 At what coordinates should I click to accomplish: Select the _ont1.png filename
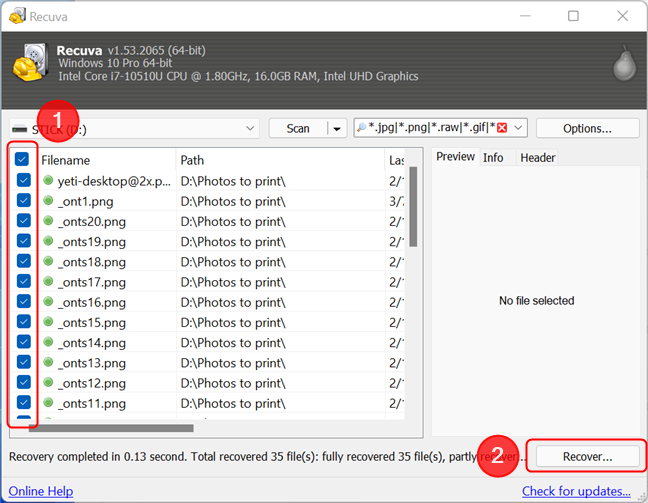[86, 201]
